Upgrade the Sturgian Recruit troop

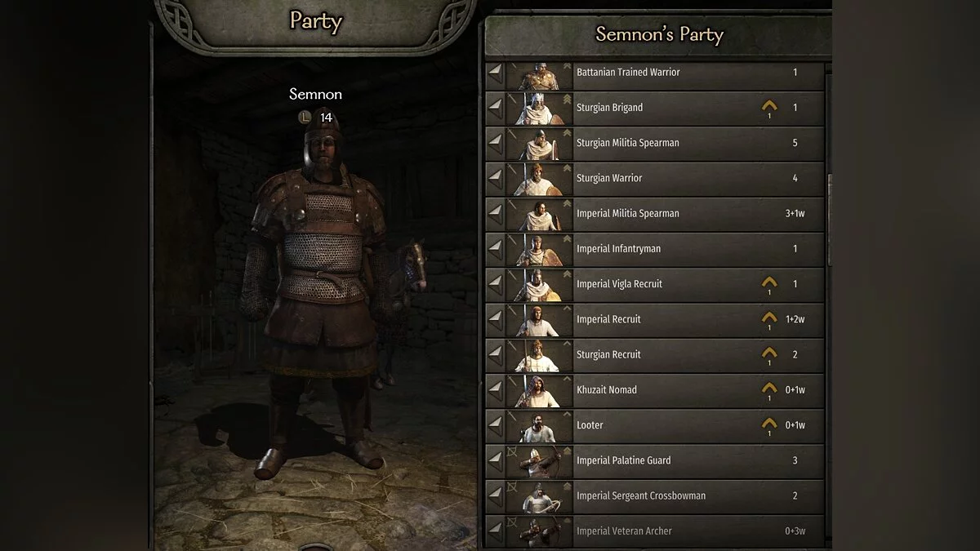tap(768, 354)
